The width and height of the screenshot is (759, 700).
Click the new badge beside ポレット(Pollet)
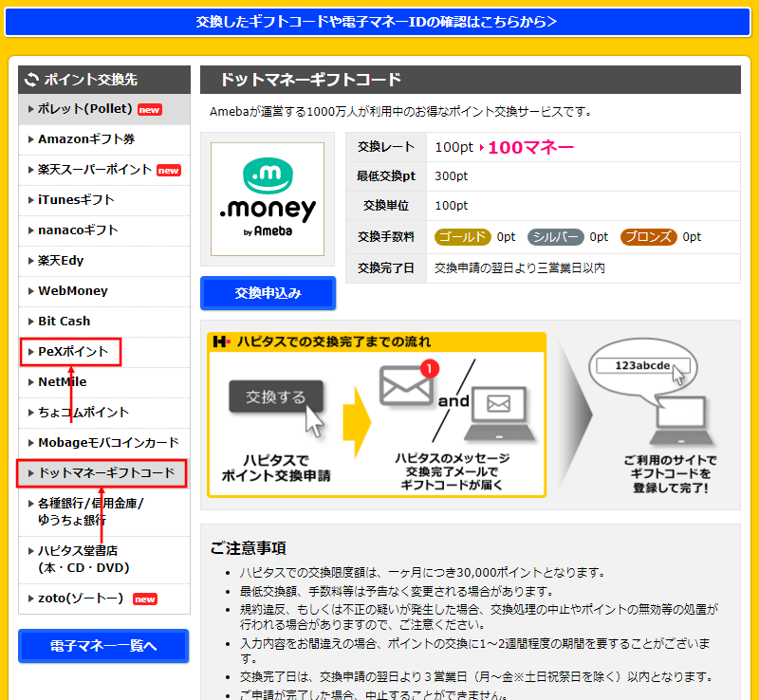(x=150, y=110)
